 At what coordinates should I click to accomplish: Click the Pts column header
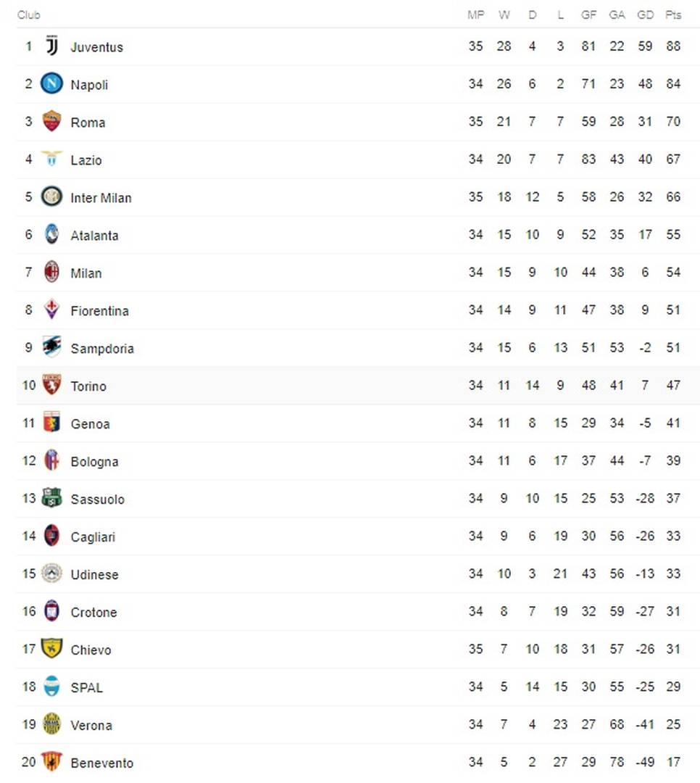[673, 15]
